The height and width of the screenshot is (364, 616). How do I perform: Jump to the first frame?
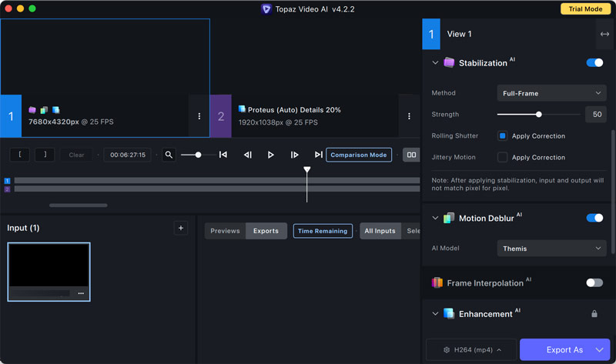[223, 155]
